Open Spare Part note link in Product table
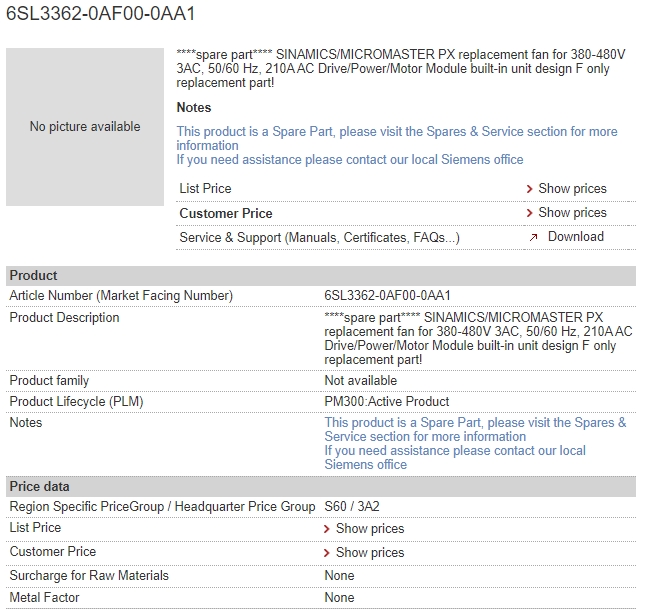Screen dimensions: 652x609 (x=475, y=429)
